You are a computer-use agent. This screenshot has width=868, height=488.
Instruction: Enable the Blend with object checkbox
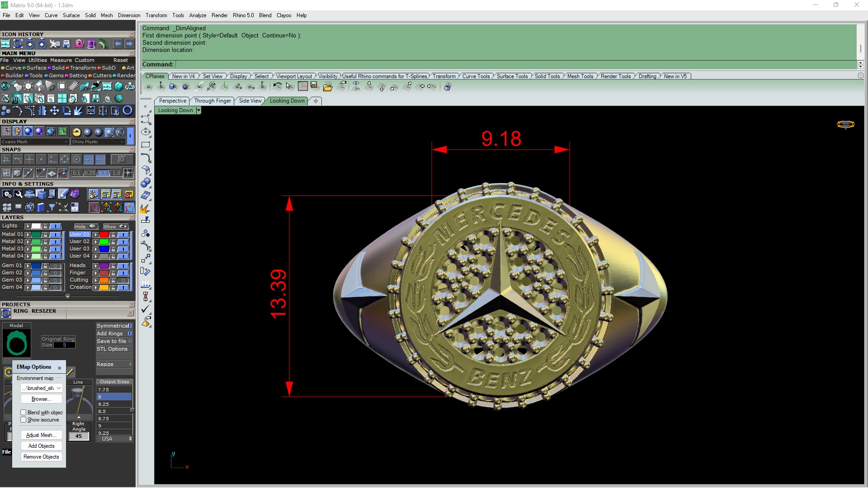(23, 413)
